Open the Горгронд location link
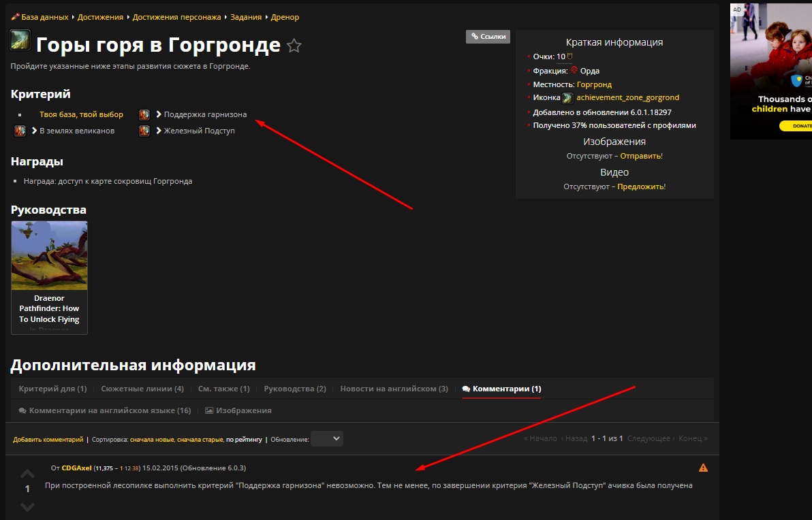 click(x=594, y=84)
